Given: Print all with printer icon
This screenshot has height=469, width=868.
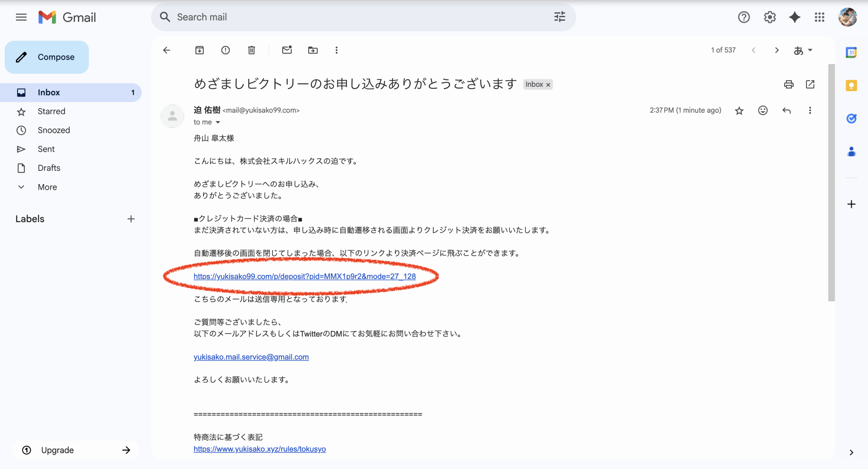Looking at the screenshot, I should 789,84.
